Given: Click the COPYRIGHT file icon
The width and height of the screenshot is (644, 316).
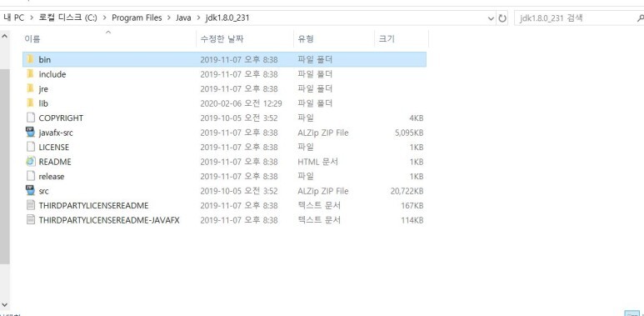Looking at the screenshot, I should 30,118.
